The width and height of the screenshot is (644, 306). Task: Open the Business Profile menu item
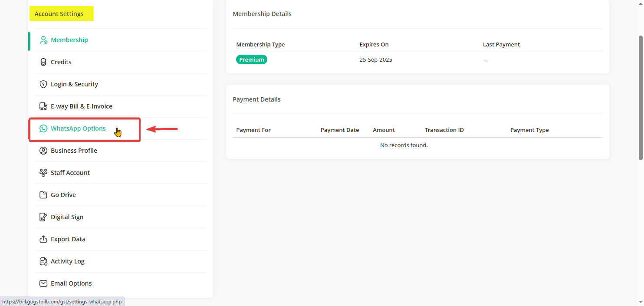pyautogui.click(x=74, y=151)
